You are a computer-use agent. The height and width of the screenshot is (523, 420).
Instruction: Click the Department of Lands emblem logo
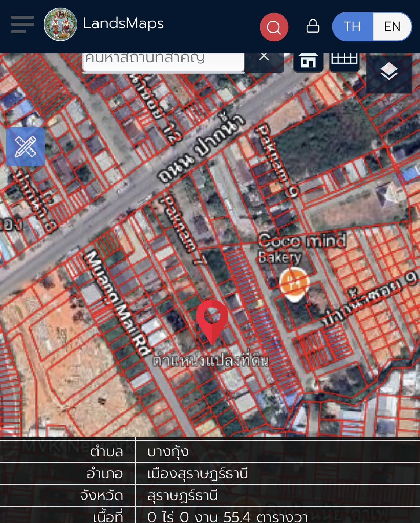tap(60, 25)
